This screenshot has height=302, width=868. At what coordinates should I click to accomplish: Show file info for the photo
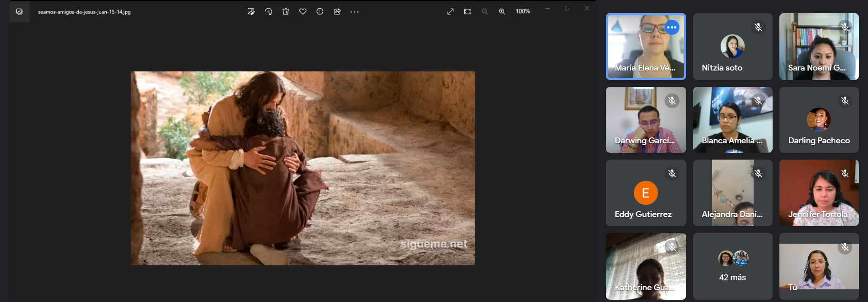tap(320, 12)
